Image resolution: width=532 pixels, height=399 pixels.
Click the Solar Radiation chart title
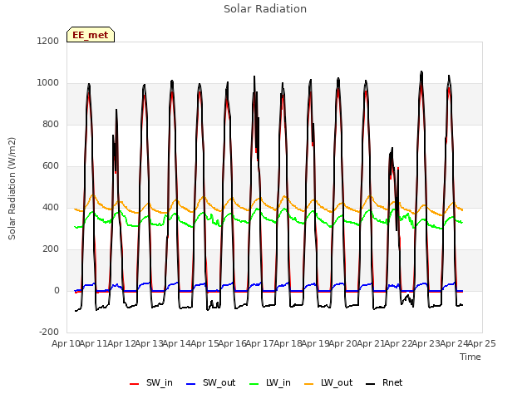point(265,9)
